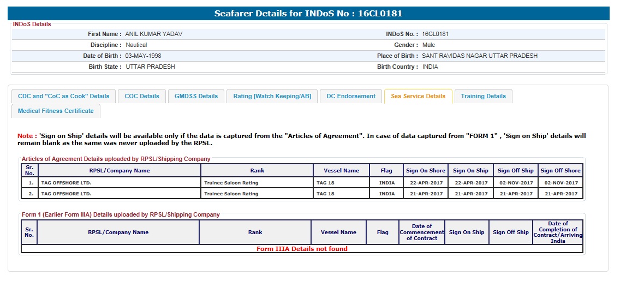Click Trainee Saloon Rating in row 2
644x281 pixels.
[x=231, y=194]
